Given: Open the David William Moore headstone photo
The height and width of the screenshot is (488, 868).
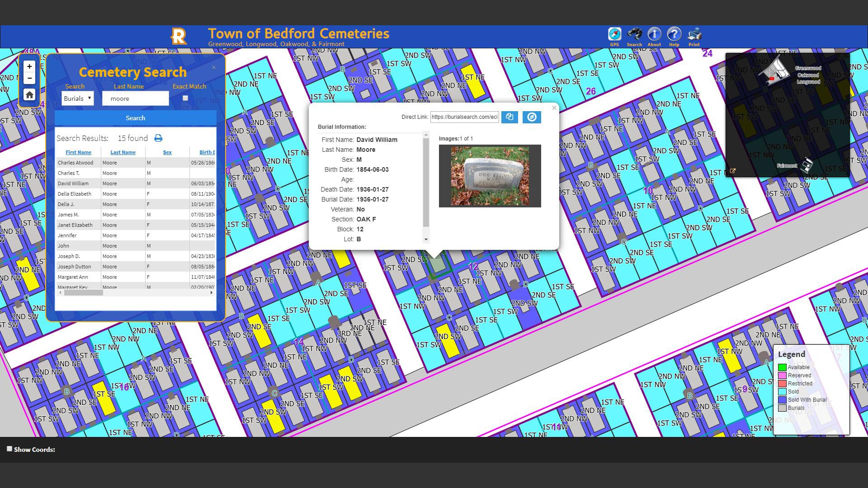Looking at the screenshot, I should (x=490, y=176).
